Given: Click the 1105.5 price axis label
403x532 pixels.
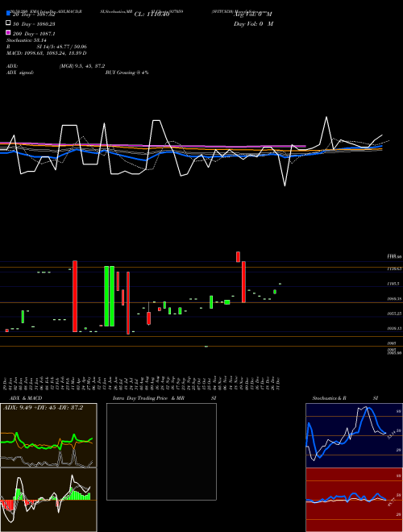Looking at the screenshot, I should tap(393, 284).
